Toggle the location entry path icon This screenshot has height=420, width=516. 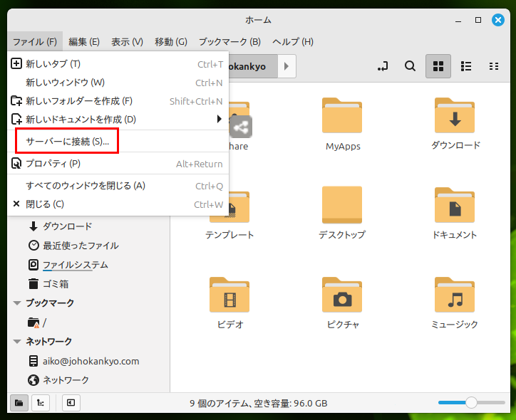coord(383,66)
